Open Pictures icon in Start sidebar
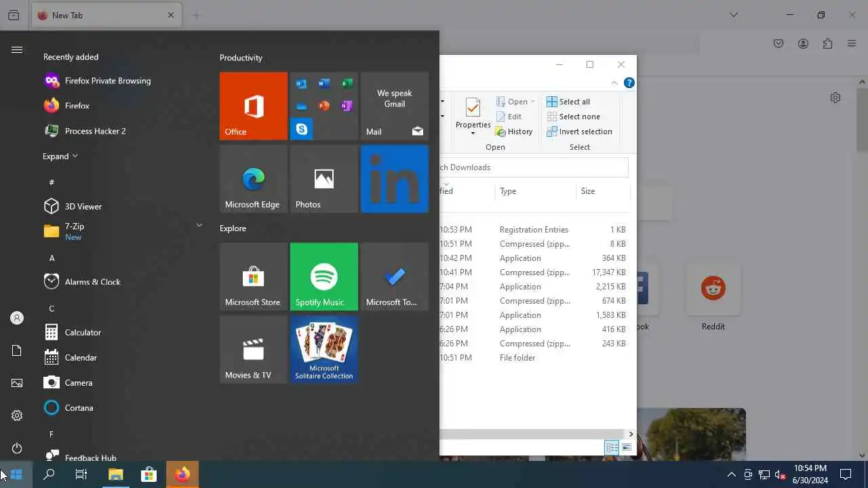This screenshot has height=488, width=868. 17,383
